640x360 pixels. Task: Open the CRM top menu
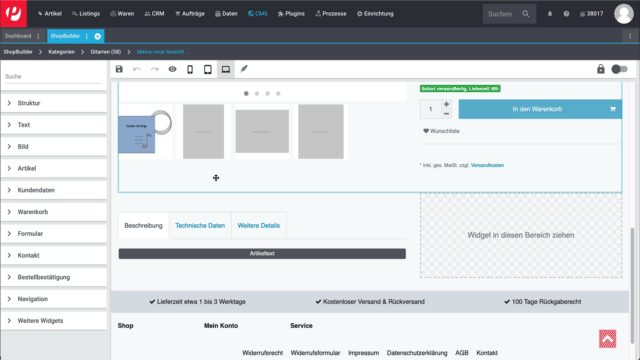(x=154, y=14)
